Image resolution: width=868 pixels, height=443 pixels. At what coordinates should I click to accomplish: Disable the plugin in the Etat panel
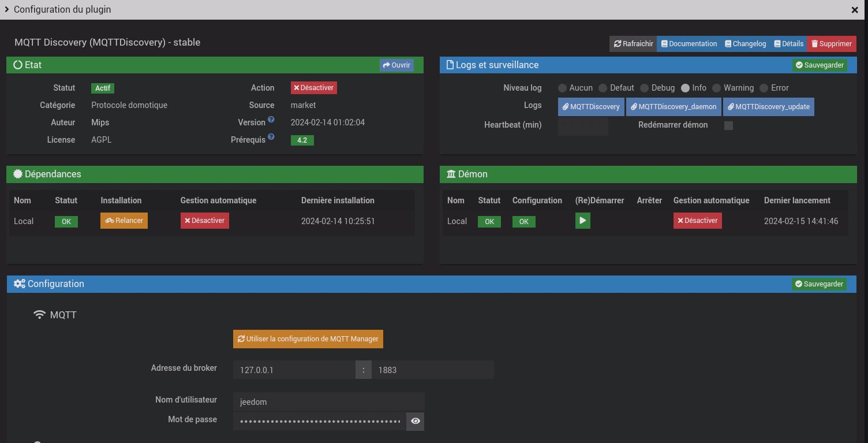click(x=313, y=88)
